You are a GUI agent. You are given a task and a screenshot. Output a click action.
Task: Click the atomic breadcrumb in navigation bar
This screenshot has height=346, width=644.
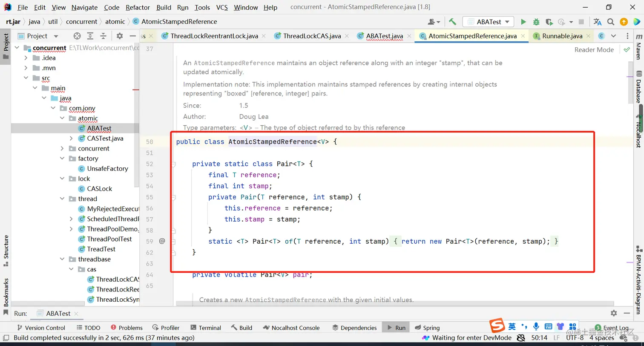(x=115, y=22)
